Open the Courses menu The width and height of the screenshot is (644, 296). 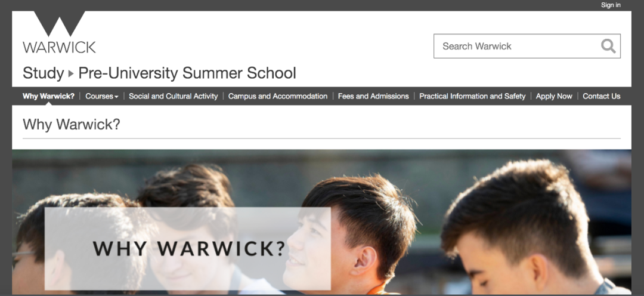101,96
